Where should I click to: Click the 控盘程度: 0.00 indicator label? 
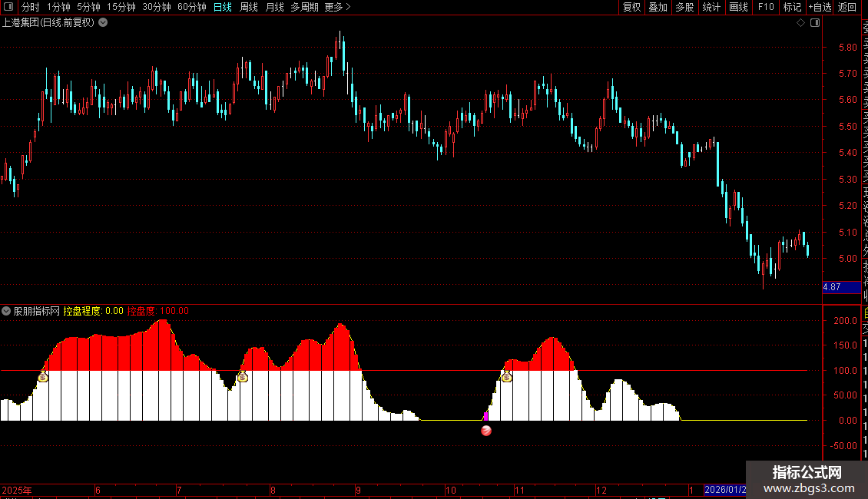click(93, 311)
